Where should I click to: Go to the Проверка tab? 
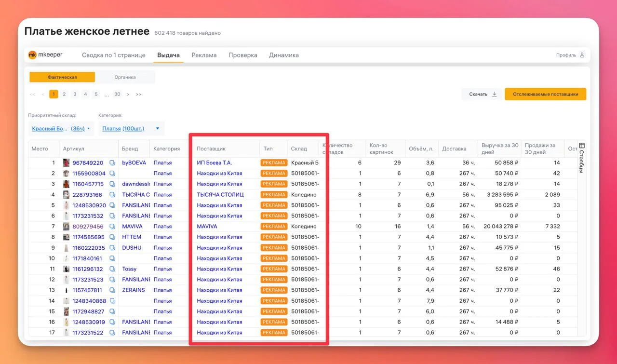pyautogui.click(x=243, y=55)
